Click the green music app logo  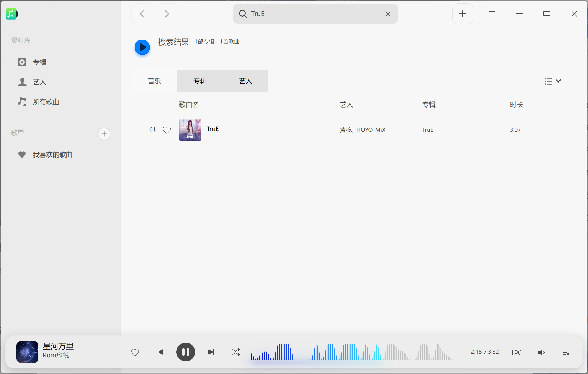coord(12,14)
